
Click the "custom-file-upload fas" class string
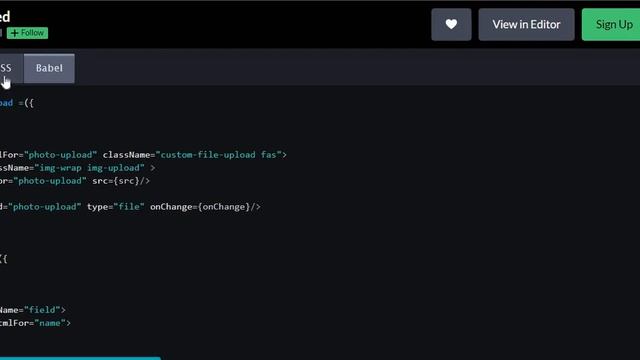(x=219, y=155)
